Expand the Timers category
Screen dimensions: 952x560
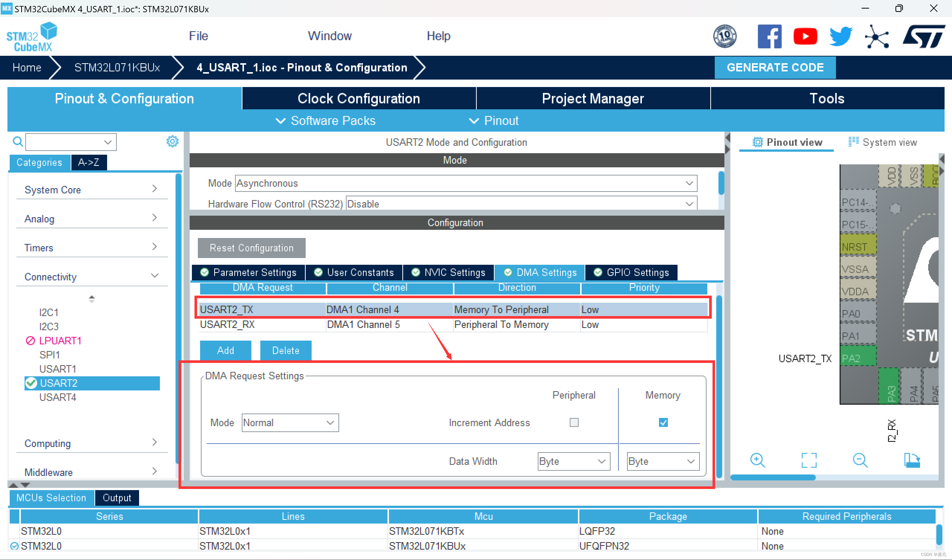pyautogui.click(x=92, y=248)
